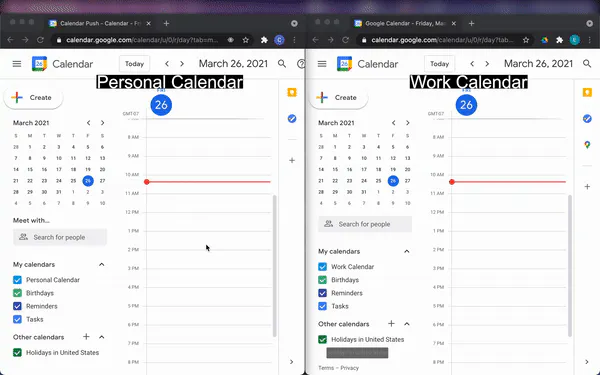
Task: Toggle Tasks checkbox in Personal Calendar window
Action: click(x=17, y=319)
